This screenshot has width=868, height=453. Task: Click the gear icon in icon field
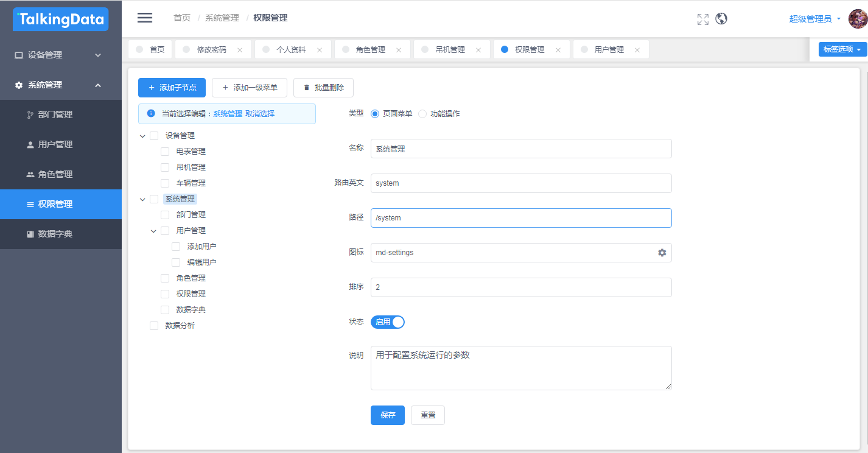[662, 253]
